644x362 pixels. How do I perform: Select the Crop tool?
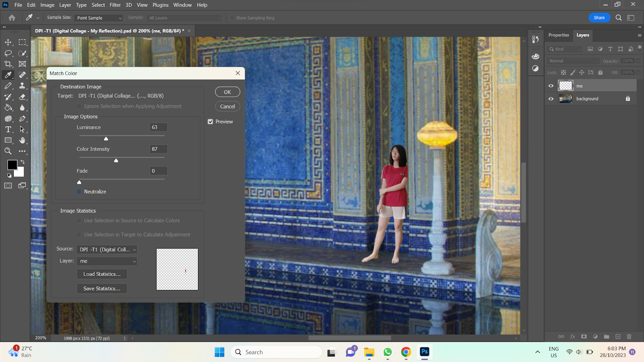(8, 64)
